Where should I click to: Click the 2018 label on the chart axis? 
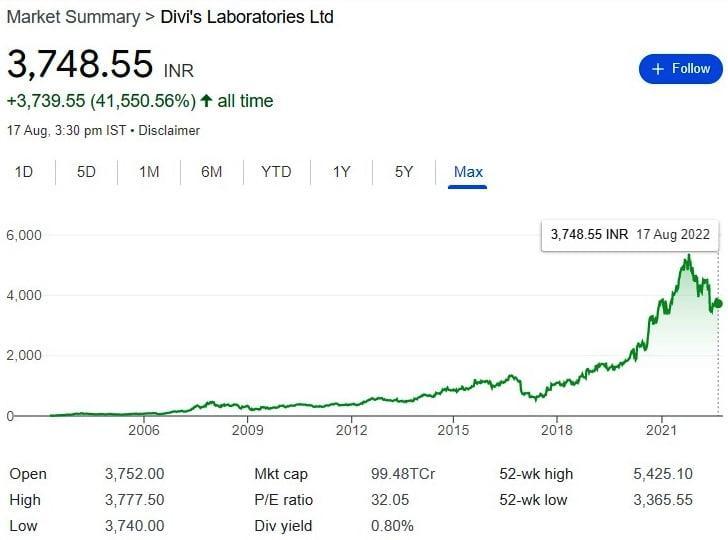point(556,431)
